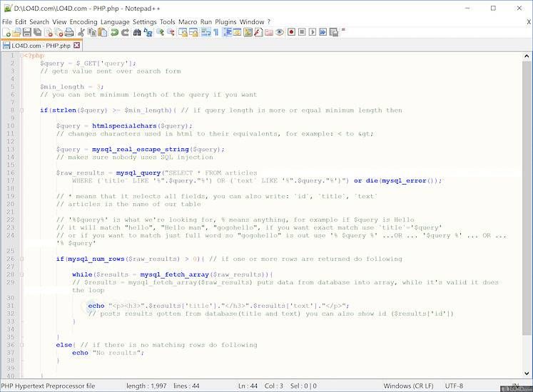
Task: Click the Paste clipboard icon
Action: pyautogui.click(x=102, y=32)
